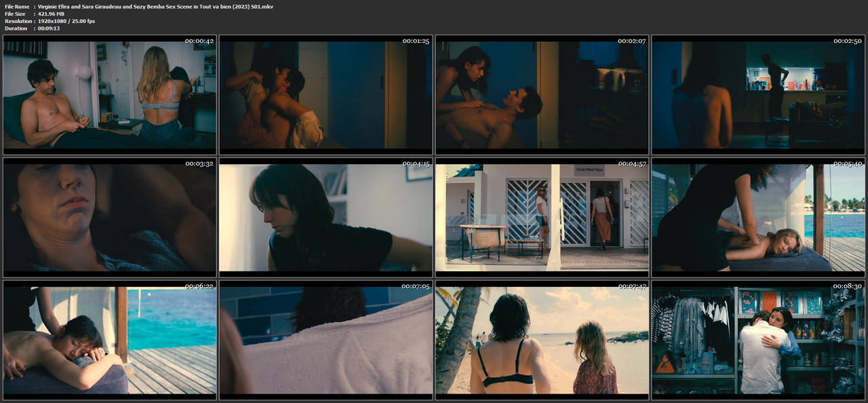Select the frame stamped 00:06:22

click(110, 340)
